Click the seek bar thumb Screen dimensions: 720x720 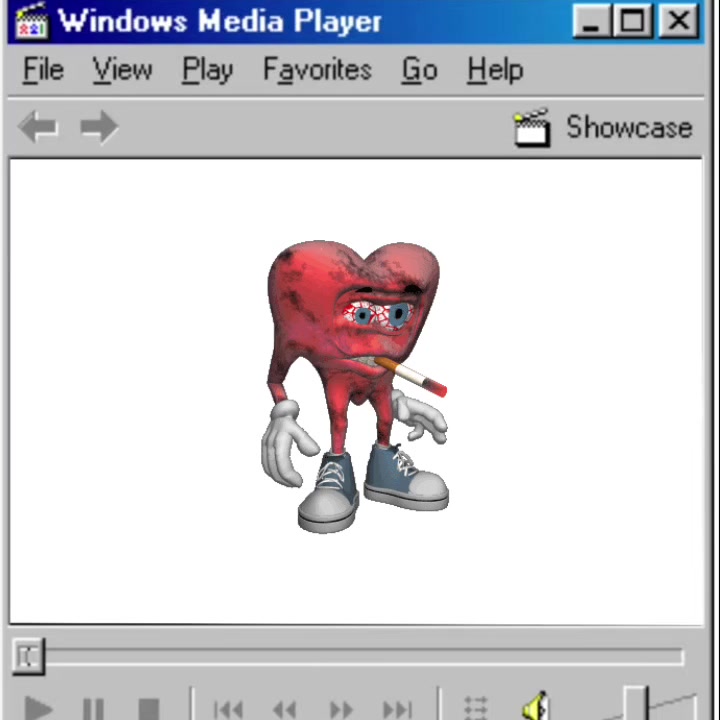point(28,656)
